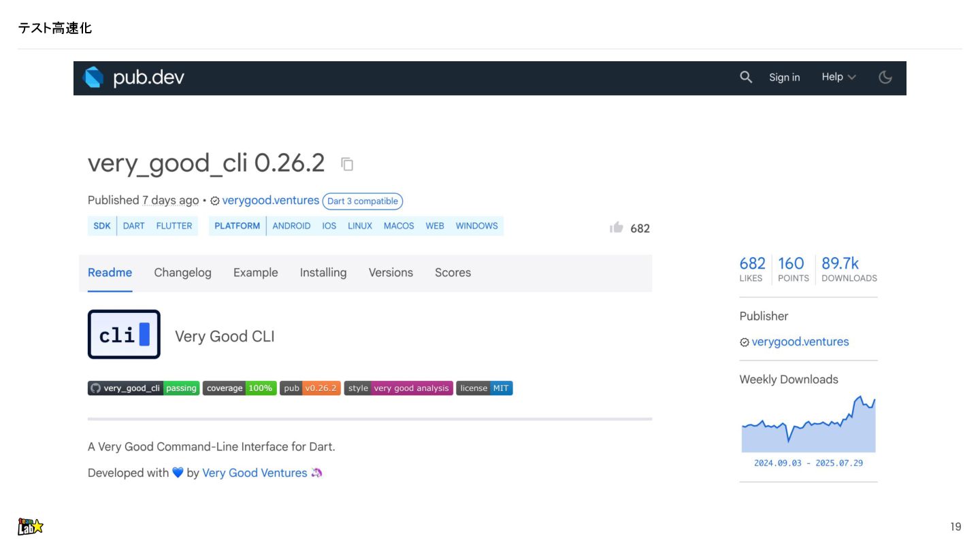Click the 89.7k DOWNLOADS score
This screenshot has height=551, width=980.
pos(849,269)
